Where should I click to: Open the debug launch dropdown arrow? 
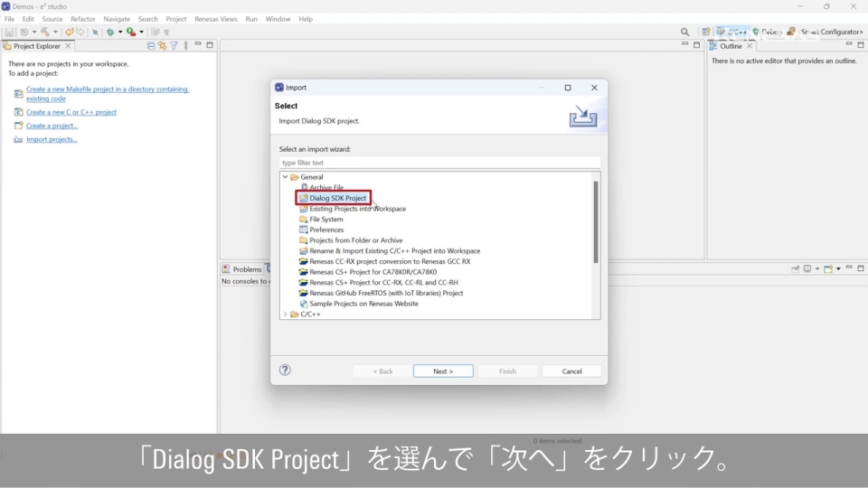coord(122,32)
